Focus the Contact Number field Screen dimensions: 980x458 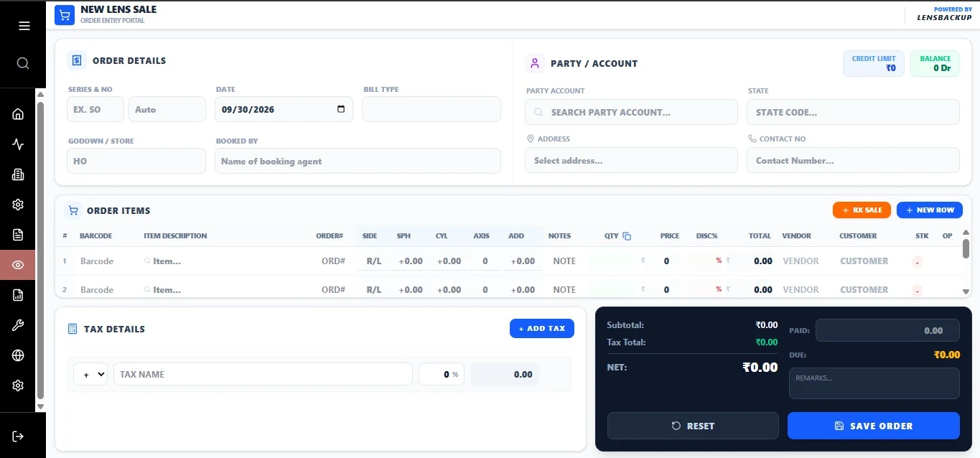tap(853, 160)
